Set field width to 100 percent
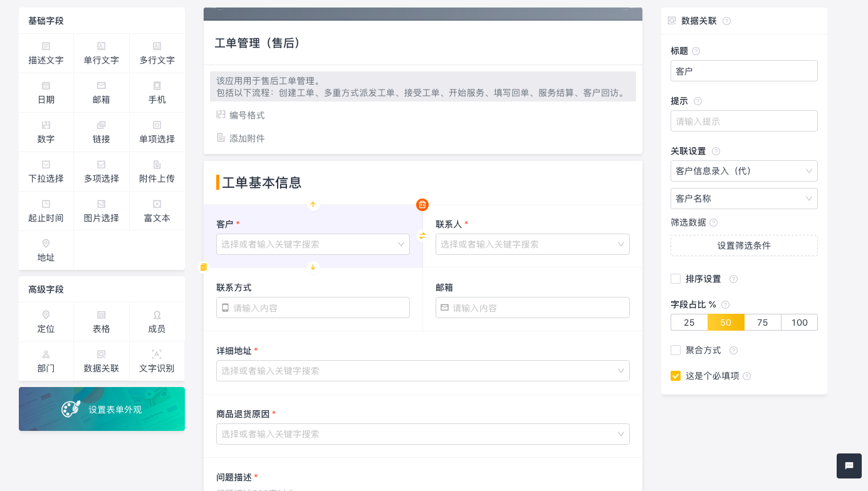Screen dimensions: 868x491 (800, 323)
